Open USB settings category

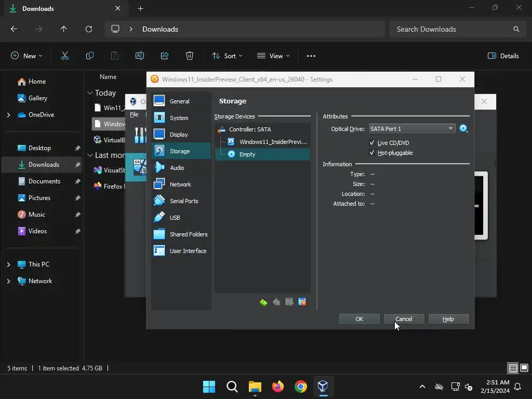181,218
